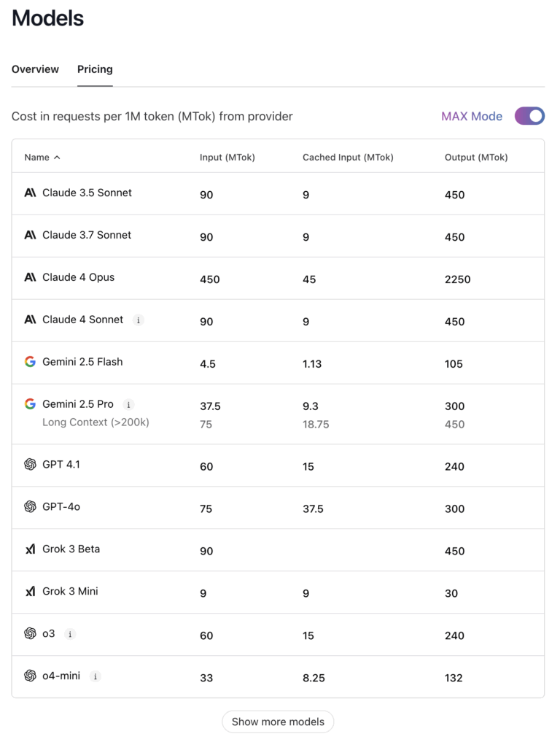Switch to the Overview tab

click(35, 69)
